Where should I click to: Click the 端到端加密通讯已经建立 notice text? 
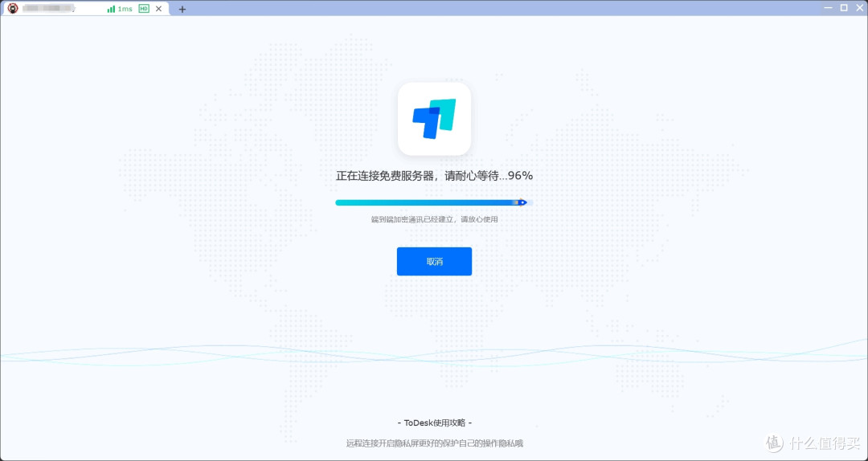pos(435,219)
